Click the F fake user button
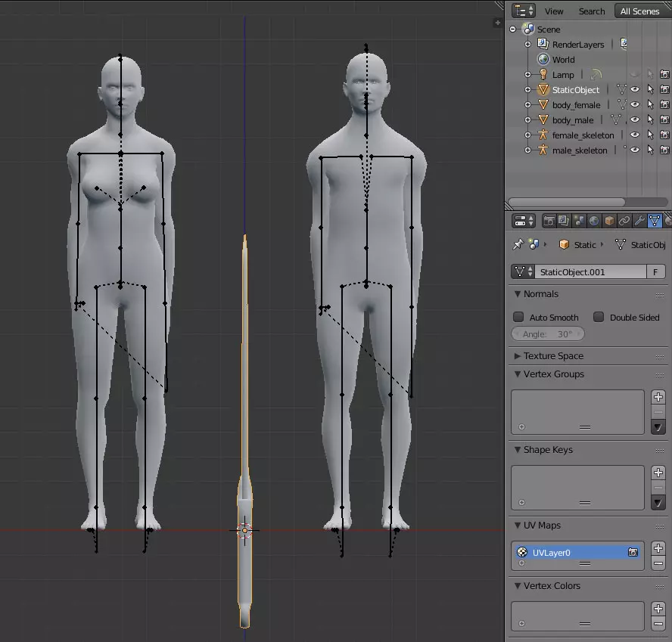This screenshot has height=642, width=672. (656, 272)
